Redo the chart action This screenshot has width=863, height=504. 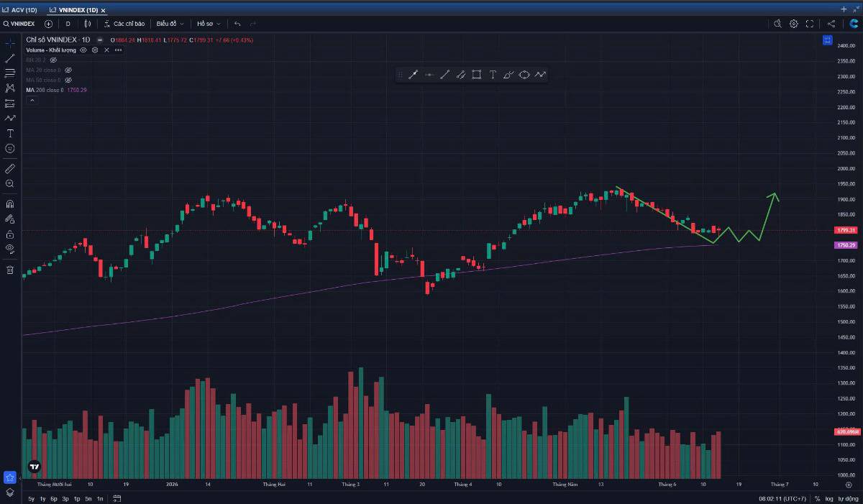(x=253, y=24)
